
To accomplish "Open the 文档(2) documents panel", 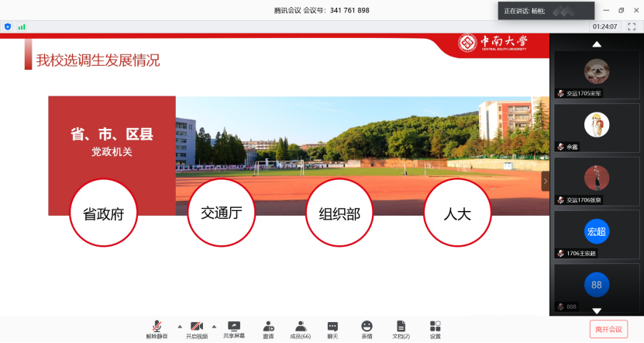I will [401, 328].
